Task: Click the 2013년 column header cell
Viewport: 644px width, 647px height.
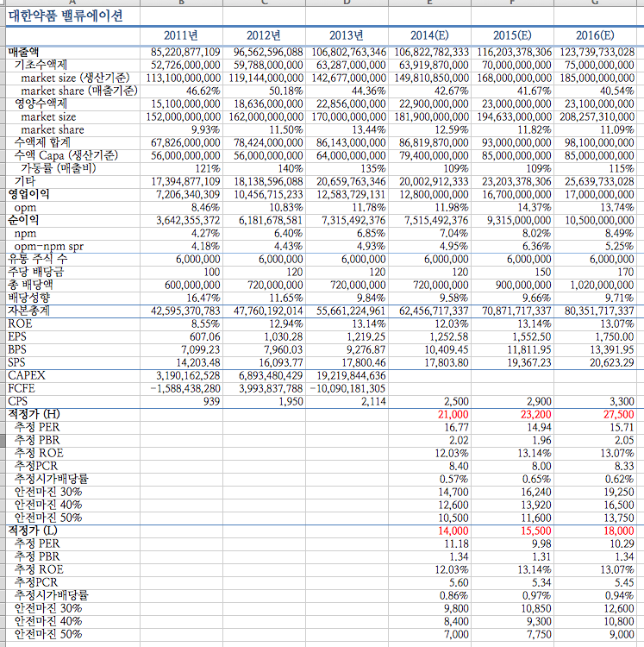Action: coord(347,35)
